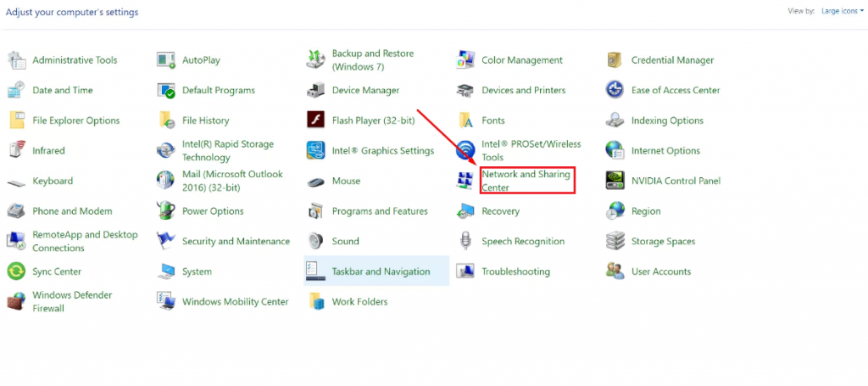Open the Mouse icon
This screenshot has width=868, height=386.
coord(315,181)
